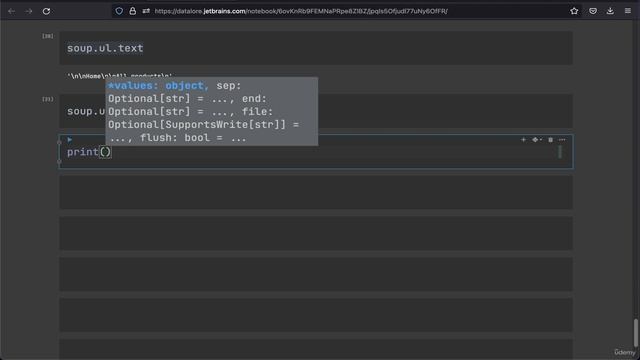Select the '\n\nHome...' output text
This screenshot has width=640, height=360.
pyautogui.click(x=120, y=76)
